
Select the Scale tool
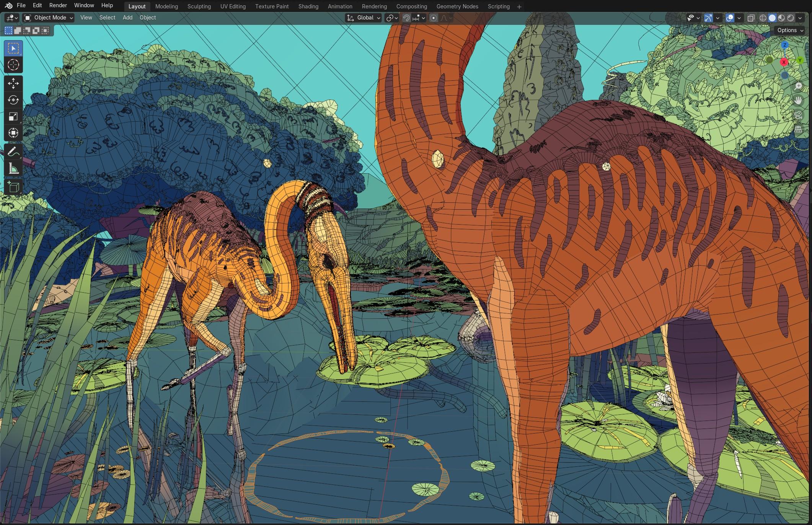tap(13, 116)
